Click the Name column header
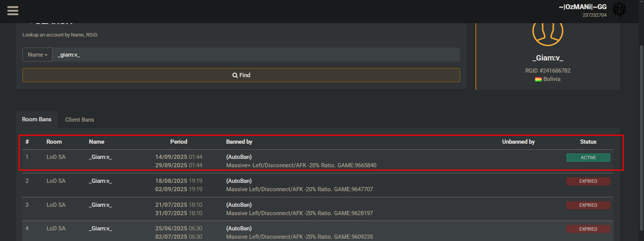Viewport: 644px width, 241px height. tap(97, 142)
